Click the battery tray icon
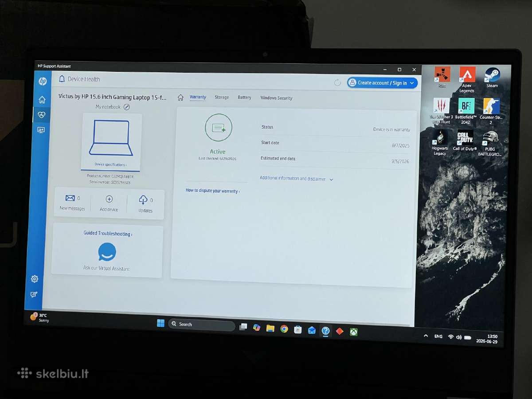 point(468,338)
